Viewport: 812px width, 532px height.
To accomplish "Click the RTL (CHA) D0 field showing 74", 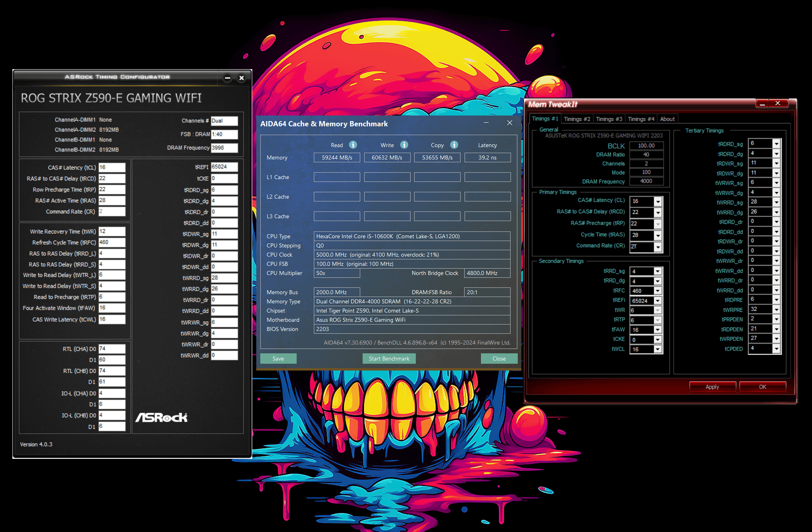I will [112, 349].
